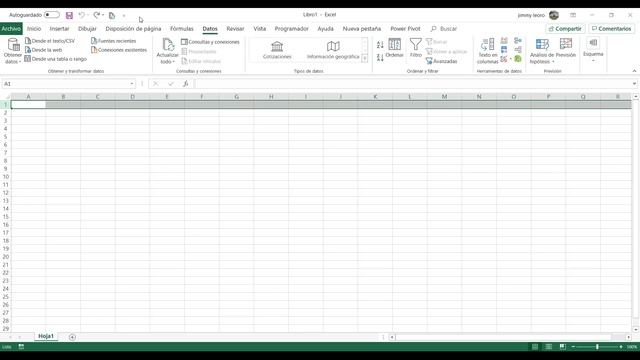
Task: Choose Desde una tabla o rango
Action: point(56,59)
